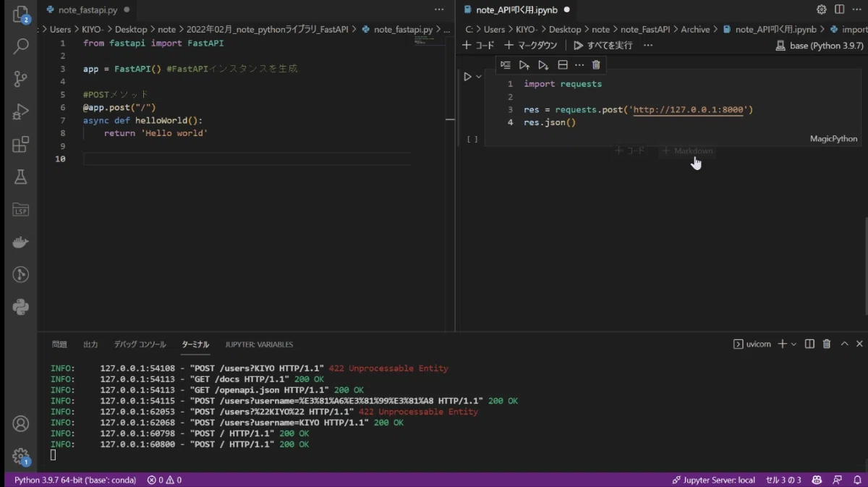Select kernel base (Python 3.9.7)
Viewport: 868px width, 487px height.
[x=820, y=45]
